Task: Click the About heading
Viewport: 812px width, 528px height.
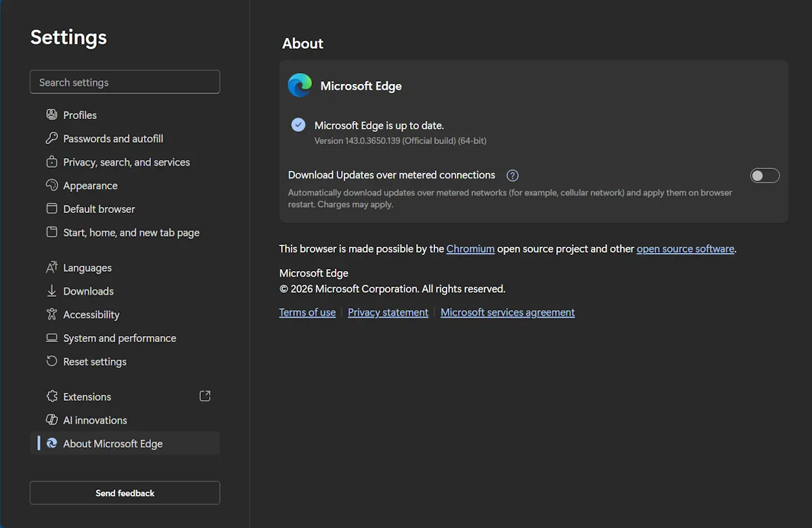Action: click(302, 43)
